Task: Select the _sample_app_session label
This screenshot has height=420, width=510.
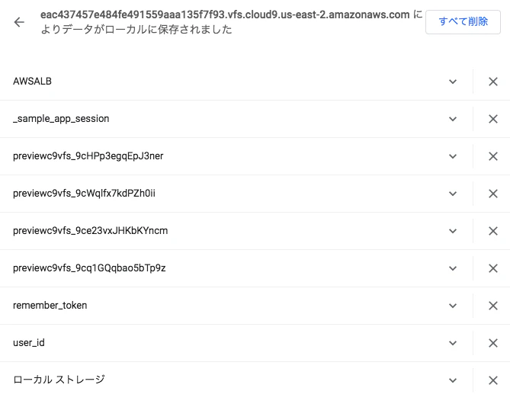Action: [61, 119]
